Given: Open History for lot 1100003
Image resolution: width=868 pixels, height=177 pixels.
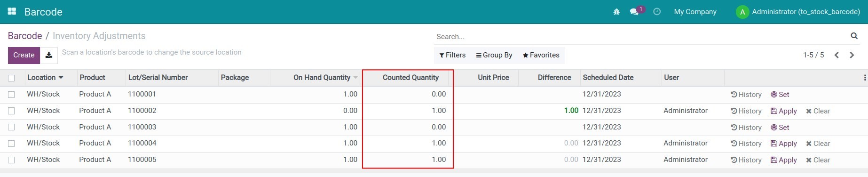Looking at the screenshot, I should point(746,128).
